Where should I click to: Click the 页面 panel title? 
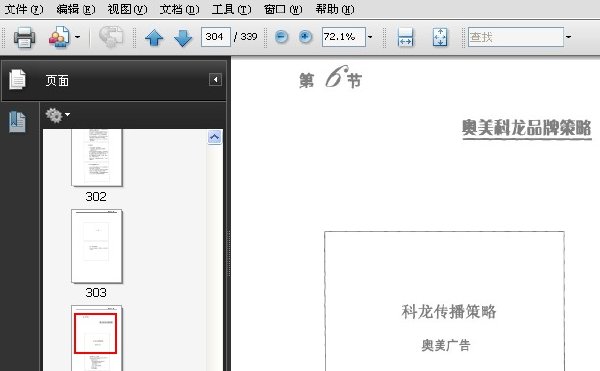click(x=57, y=80)
